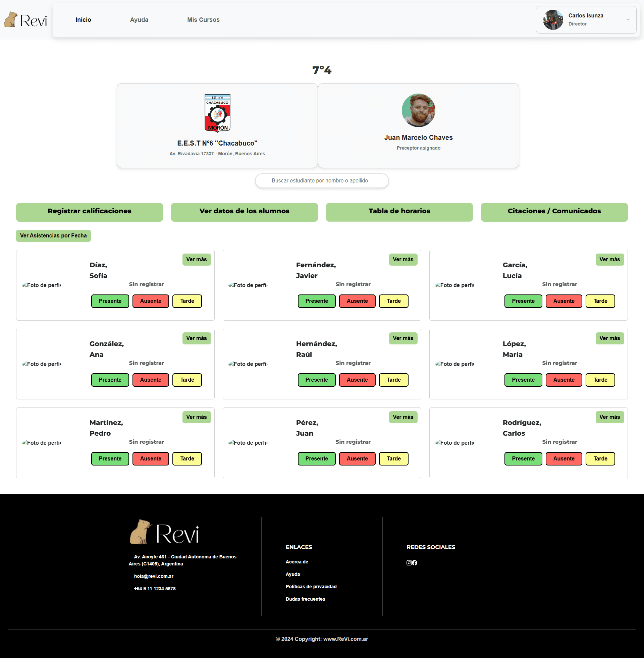Screen dimensions: 644x658
Task: Click Juan Marcelo Chaves' preceptor photo
Action: (x=418, y=110)
